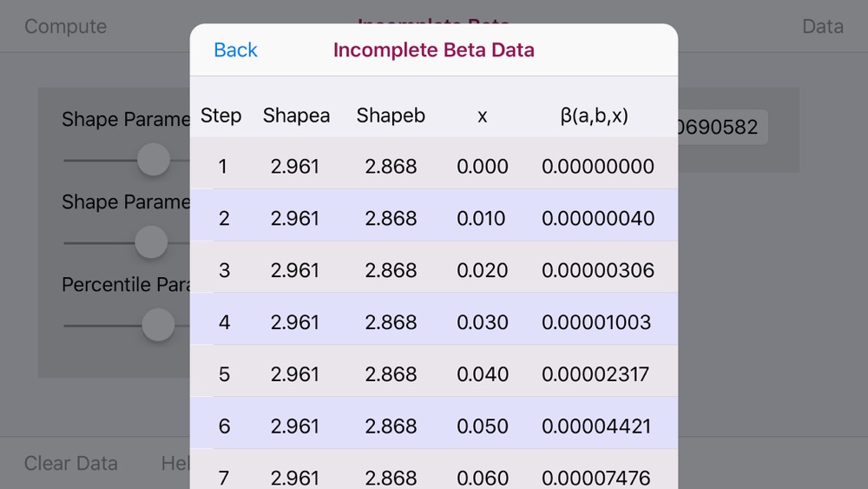Click the Shapea column header
This screenshot has width=868, height=489.
tap(296, 116)
